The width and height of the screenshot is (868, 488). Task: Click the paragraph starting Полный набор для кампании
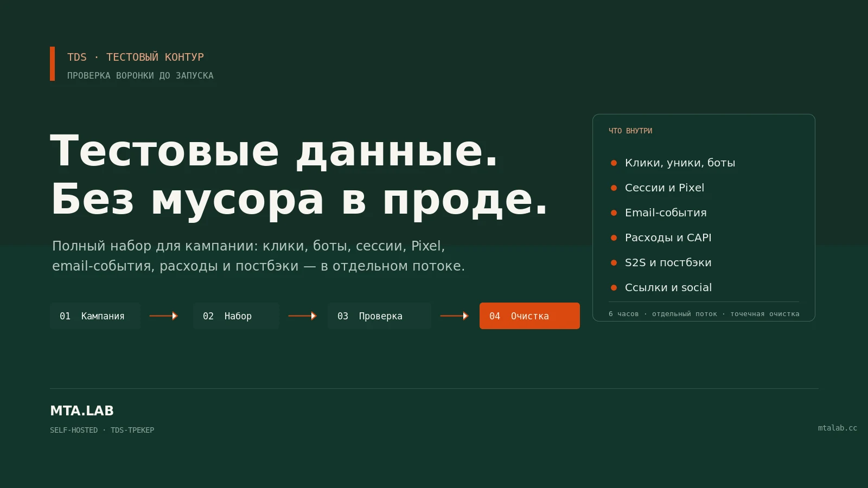259,256
